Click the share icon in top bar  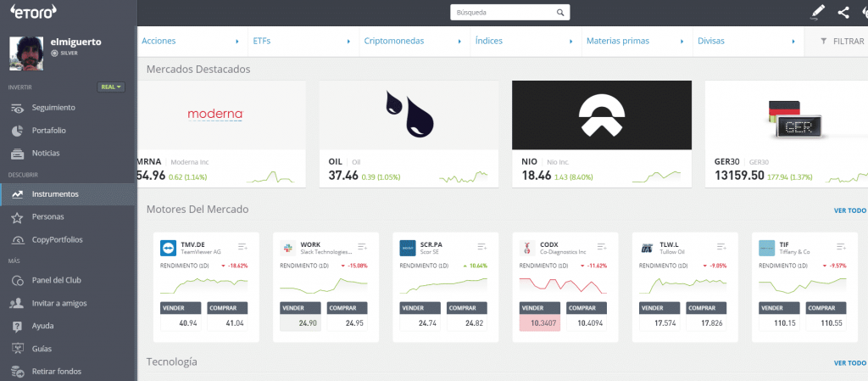point(843,12)
